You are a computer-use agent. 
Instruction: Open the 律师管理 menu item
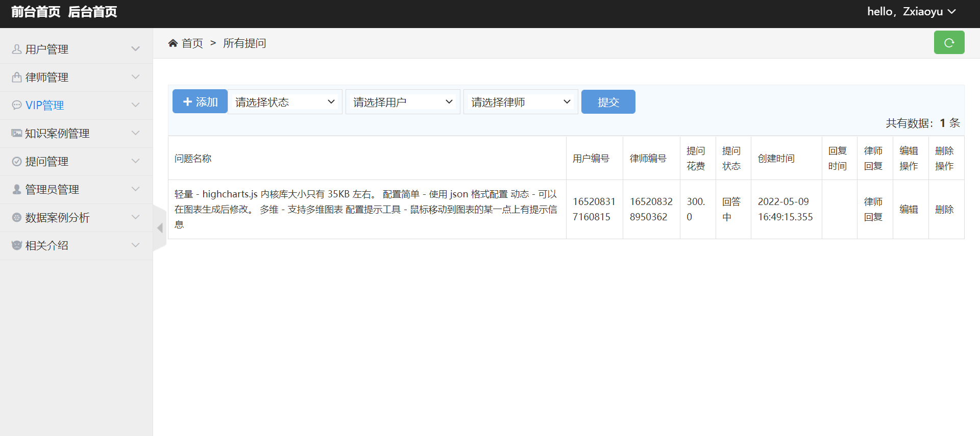tap(77, 78)
